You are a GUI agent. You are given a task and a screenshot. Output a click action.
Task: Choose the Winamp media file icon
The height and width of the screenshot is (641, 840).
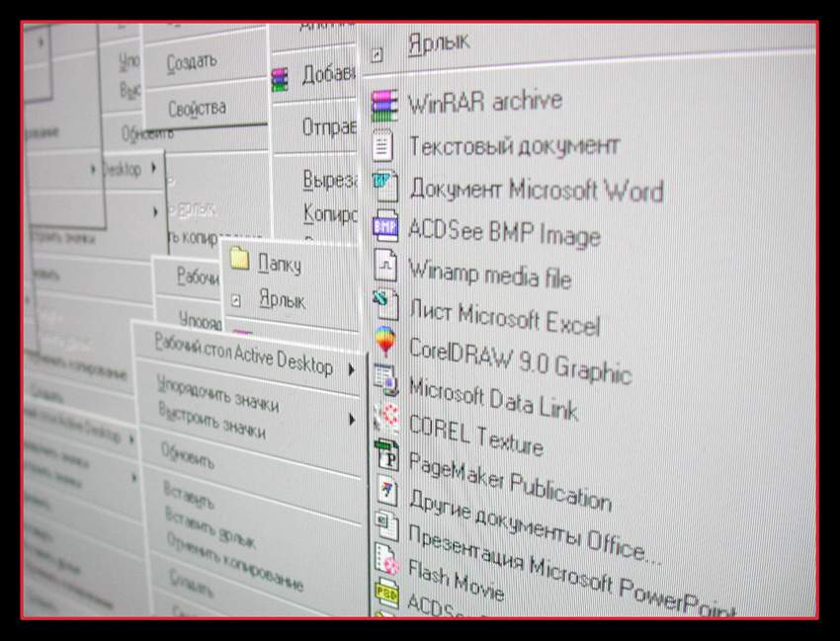(385, 265)
